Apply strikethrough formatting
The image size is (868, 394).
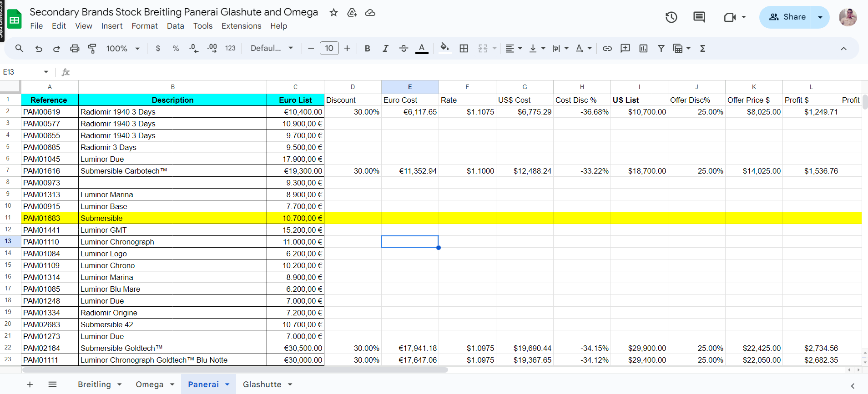pos(404,48)
